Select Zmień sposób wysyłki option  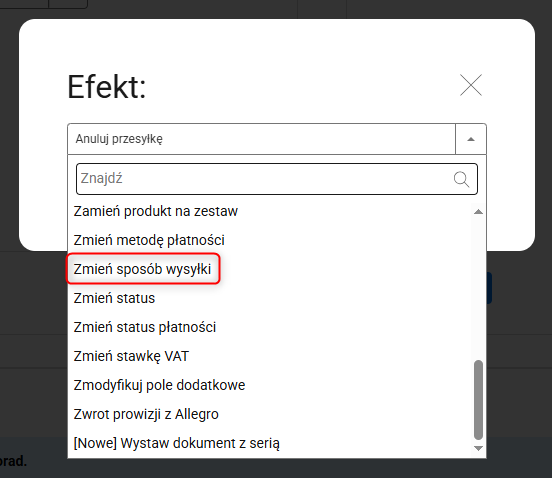pos(142,269)
